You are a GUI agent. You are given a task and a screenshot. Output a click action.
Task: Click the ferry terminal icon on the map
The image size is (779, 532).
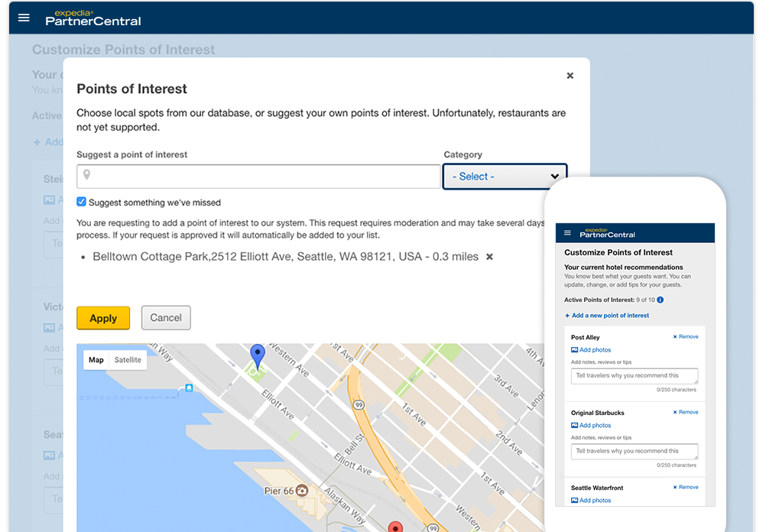coord(189,388)
